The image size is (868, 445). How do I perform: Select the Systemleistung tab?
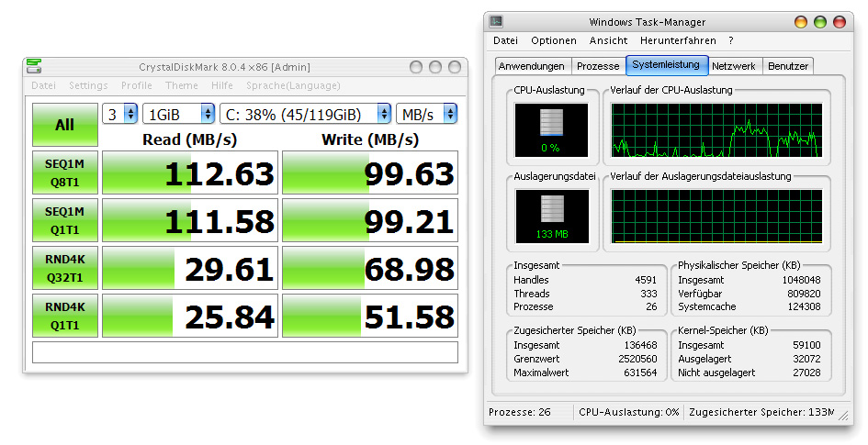pos(666,64)
